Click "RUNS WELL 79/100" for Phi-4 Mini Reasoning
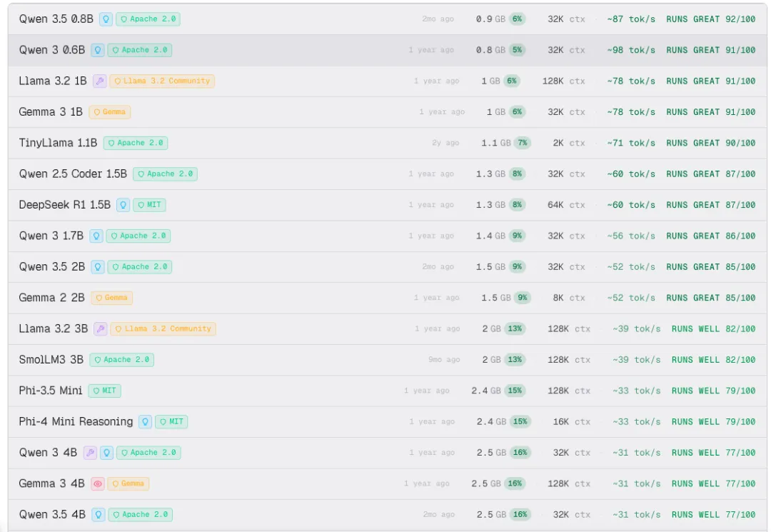This screenshot has width=771, height=532. click(713, 422)
